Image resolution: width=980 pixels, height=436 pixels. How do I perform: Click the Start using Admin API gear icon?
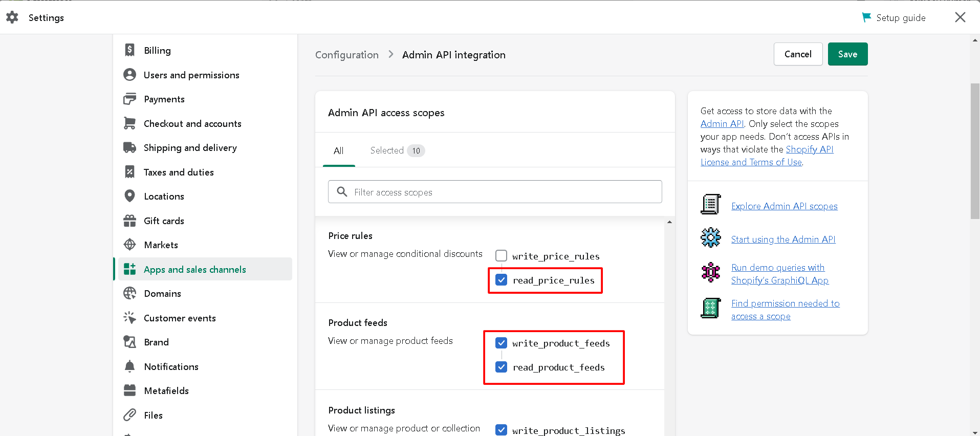click(710, 237)
